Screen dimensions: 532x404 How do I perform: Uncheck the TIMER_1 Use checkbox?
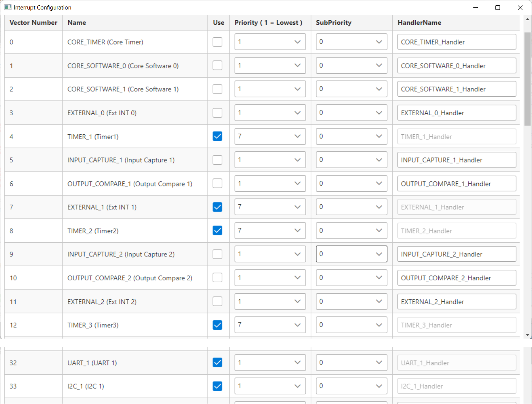217,136
